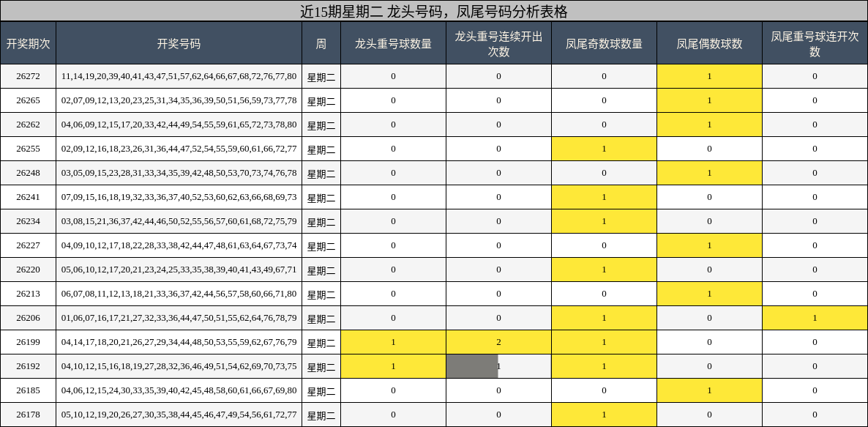Select draw period 26178
The image size is (868, 427).
coord(29,415)
